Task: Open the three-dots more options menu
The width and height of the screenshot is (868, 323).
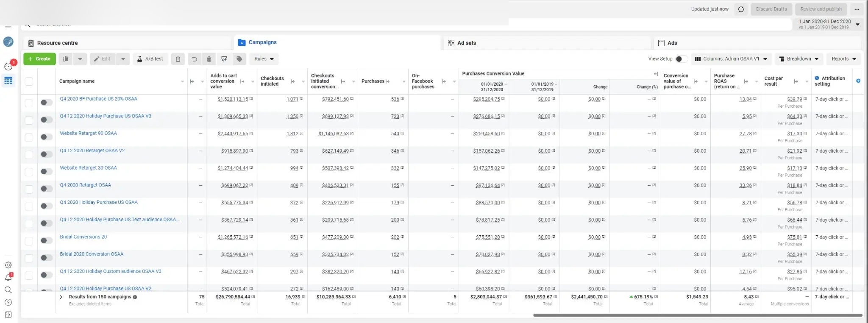Action: 857,9
